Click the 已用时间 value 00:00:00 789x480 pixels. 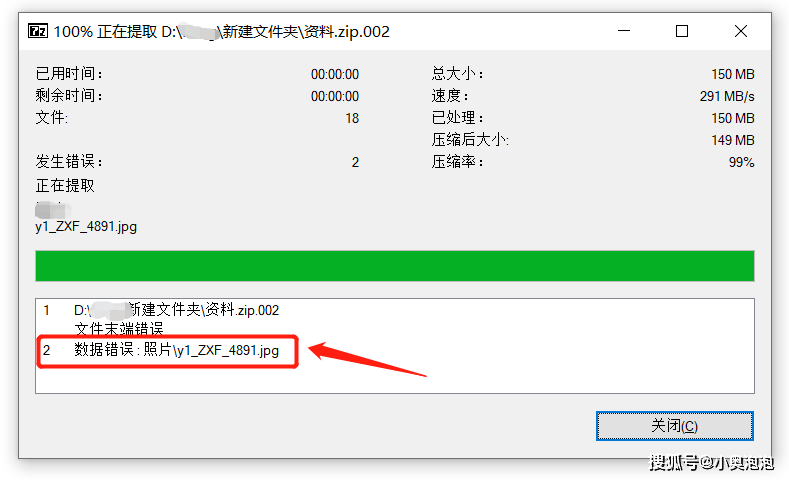(x=335, y=74)
